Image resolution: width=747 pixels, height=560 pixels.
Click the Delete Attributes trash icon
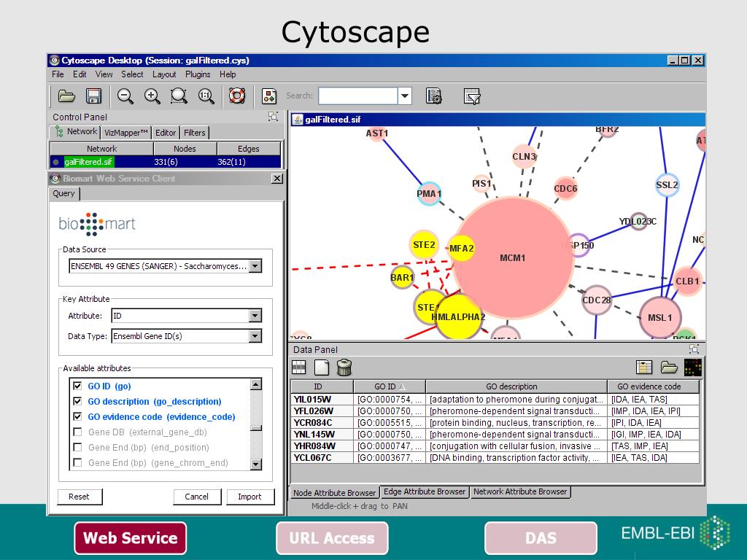pos(344,367)
